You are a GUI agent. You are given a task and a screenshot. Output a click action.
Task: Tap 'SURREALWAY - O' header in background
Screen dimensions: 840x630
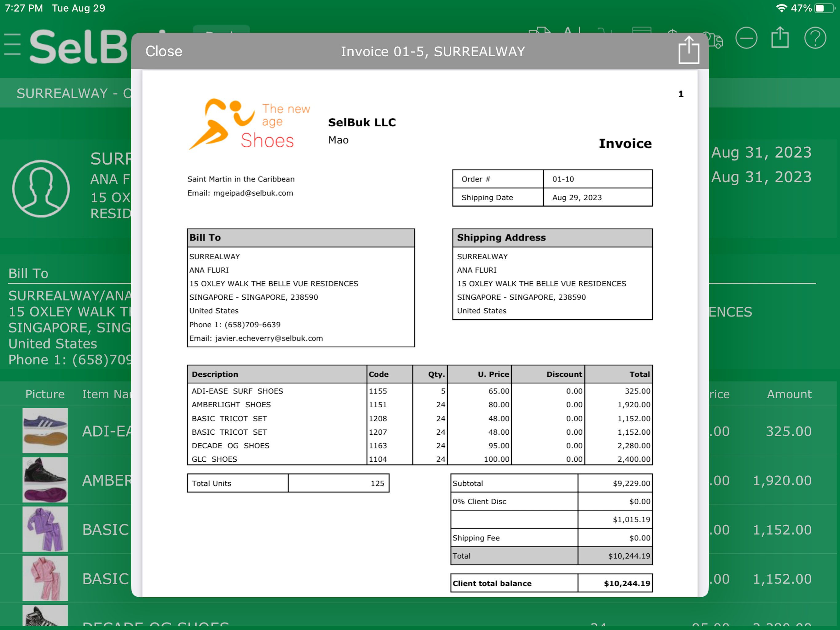[74, 93]
